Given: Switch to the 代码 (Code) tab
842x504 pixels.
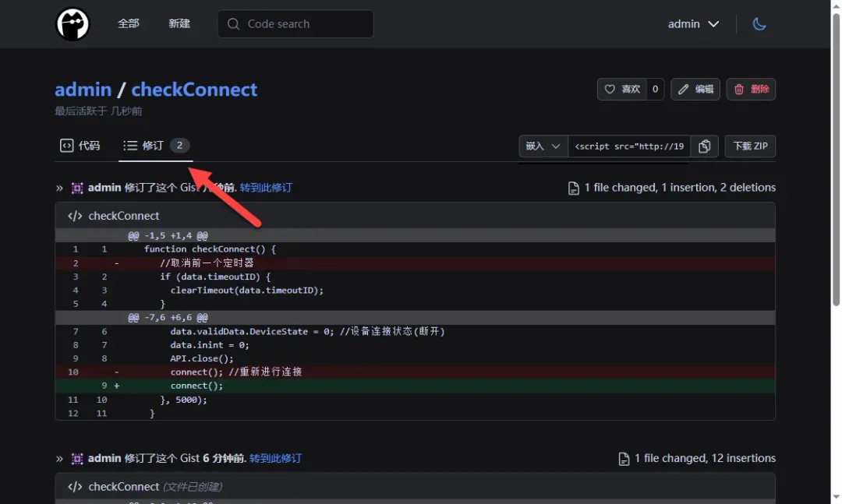Looking at the screenshot, I should click(x=80, y=146).
